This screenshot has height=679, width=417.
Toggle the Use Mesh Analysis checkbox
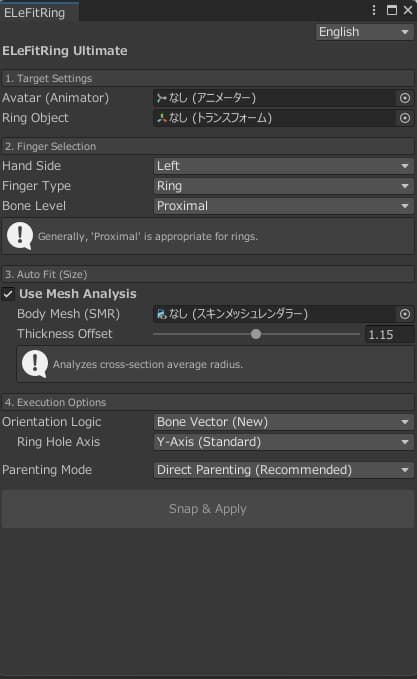click(x=8, y=294)
